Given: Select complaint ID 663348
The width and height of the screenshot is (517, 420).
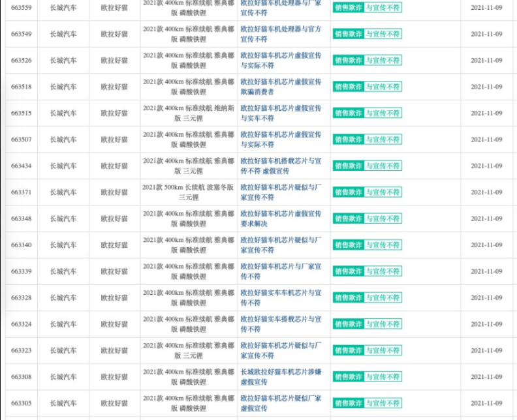Looking at the screenshot, I should (22, 218).
